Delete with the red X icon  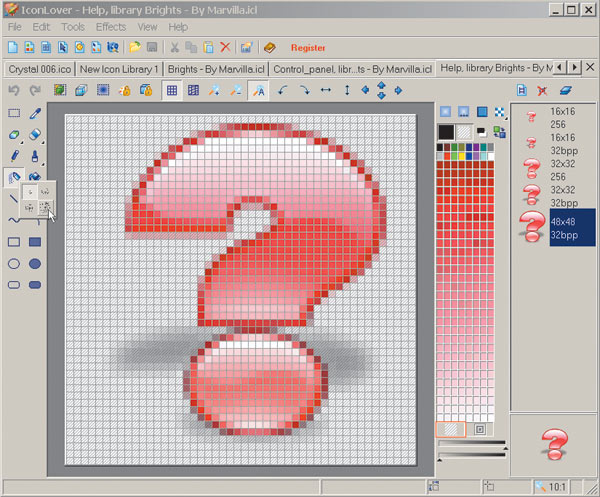tap(225, 47)
